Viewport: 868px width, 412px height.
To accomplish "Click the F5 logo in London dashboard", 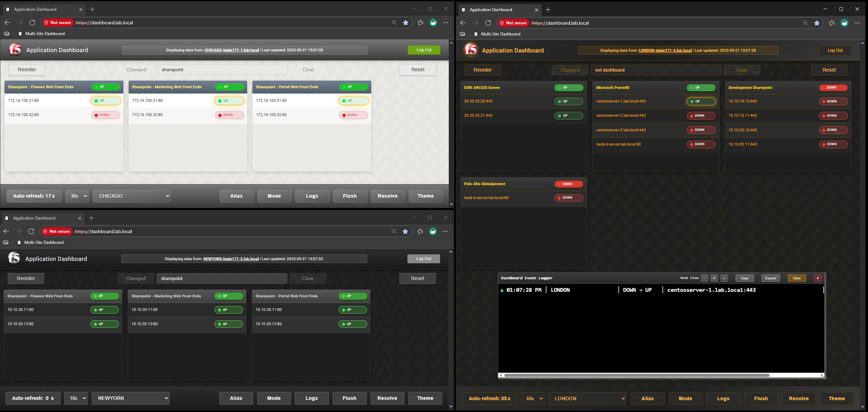I will click(x=471, y=50).
